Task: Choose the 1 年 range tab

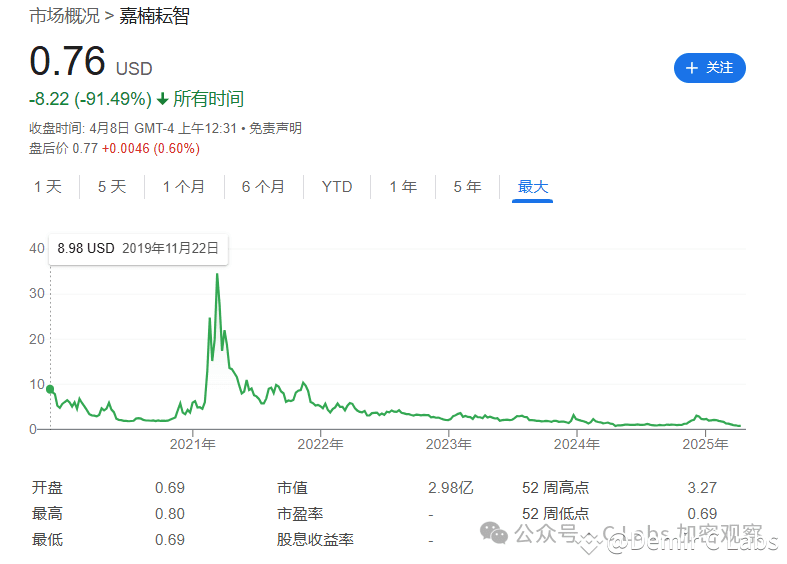Action: pos(403,187)
